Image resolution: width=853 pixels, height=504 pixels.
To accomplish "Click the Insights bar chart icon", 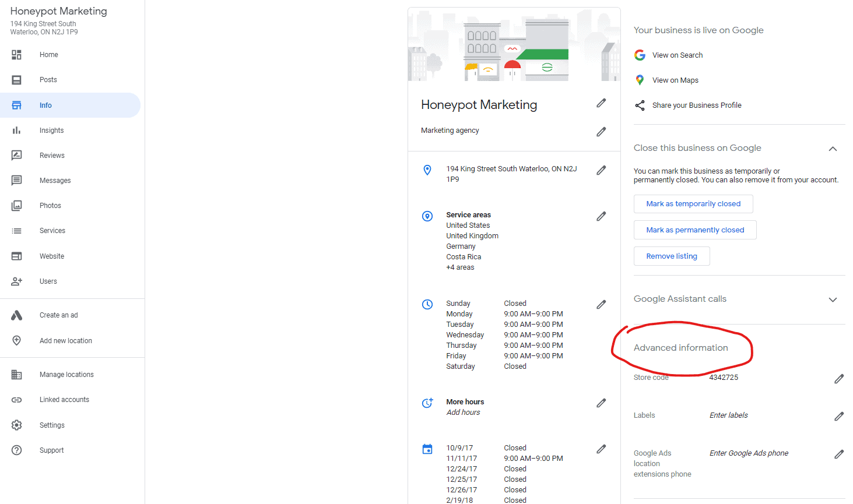I will pos(16,131).
